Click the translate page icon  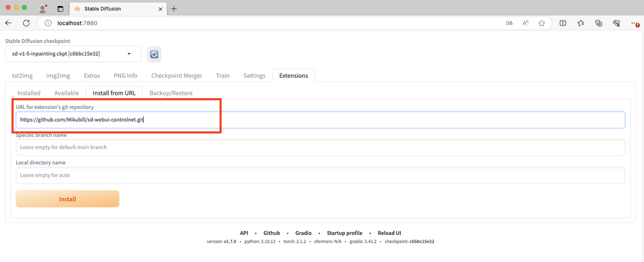(509, 23)
